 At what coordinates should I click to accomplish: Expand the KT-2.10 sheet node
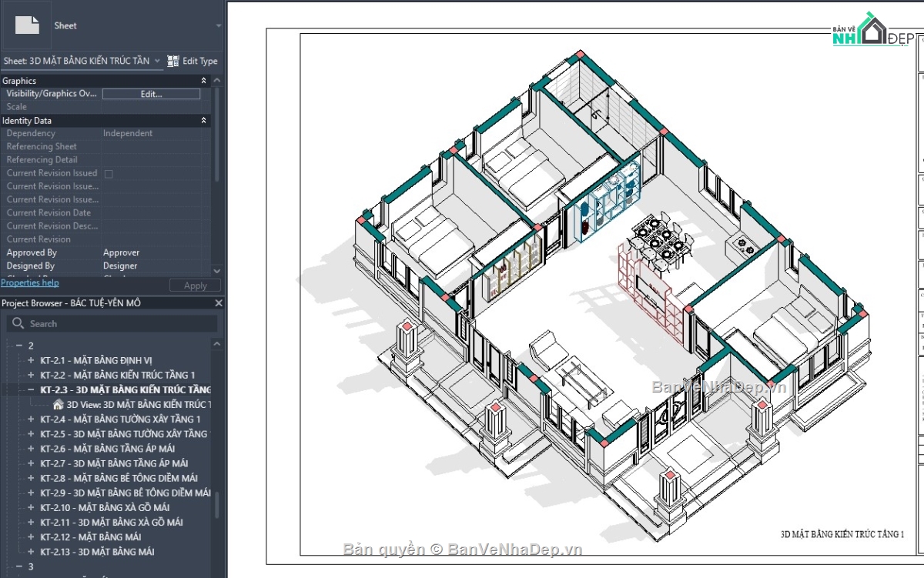click(x=31, y=507)
